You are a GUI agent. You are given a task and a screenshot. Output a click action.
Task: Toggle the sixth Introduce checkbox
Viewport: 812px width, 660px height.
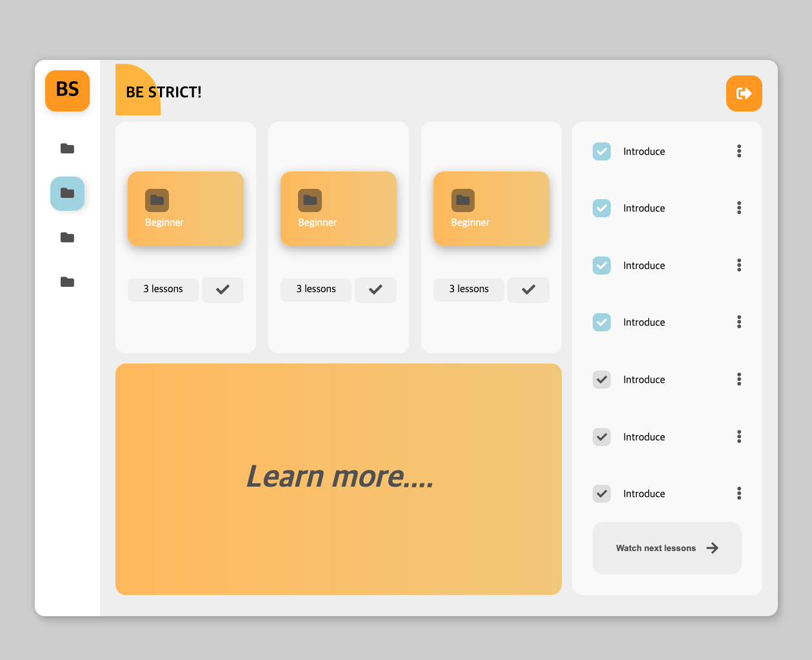tap(602, 437)
